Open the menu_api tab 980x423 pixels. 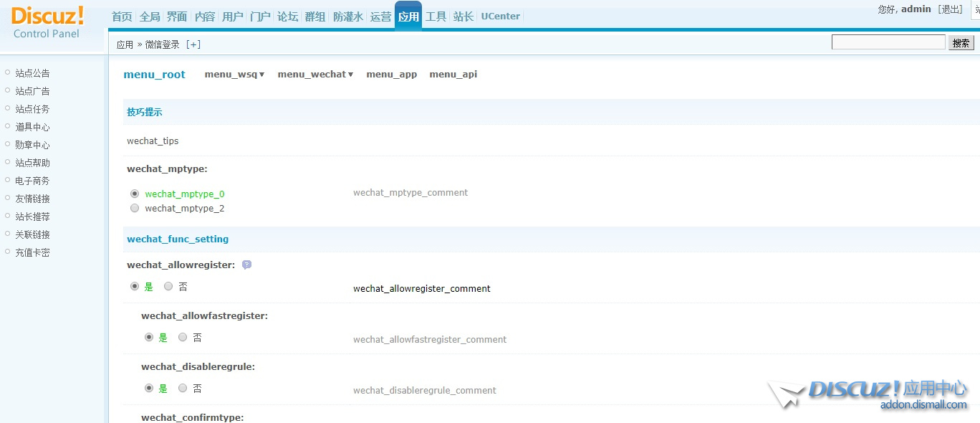(x=453, y=75)
